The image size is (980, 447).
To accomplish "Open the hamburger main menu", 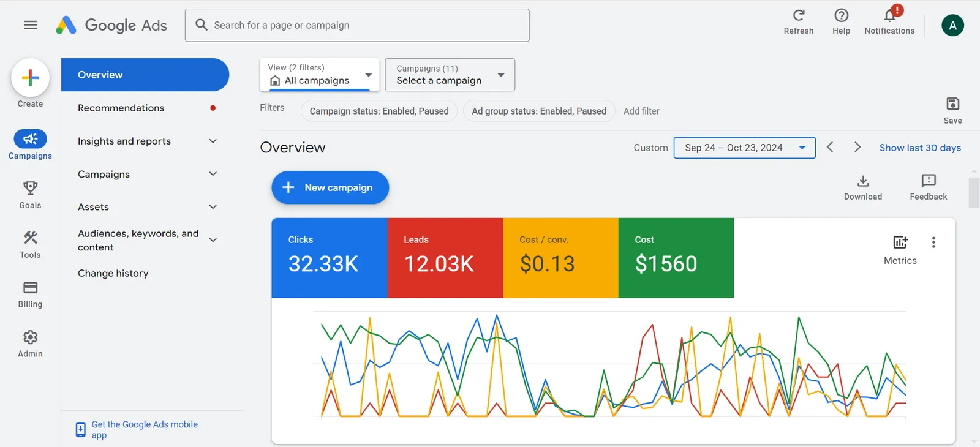I will pyautogui.click(x=30, y=25).
